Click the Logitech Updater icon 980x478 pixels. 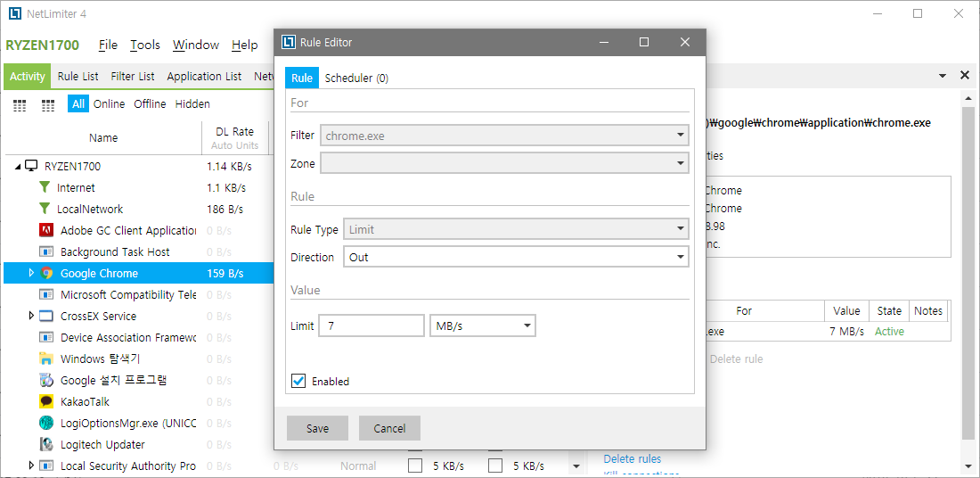click(46, 444)
